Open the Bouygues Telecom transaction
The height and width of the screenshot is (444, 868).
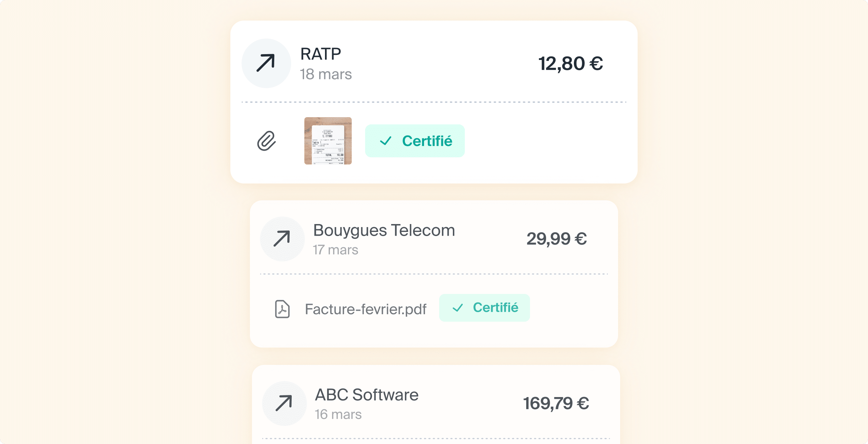tap(384, 230)
